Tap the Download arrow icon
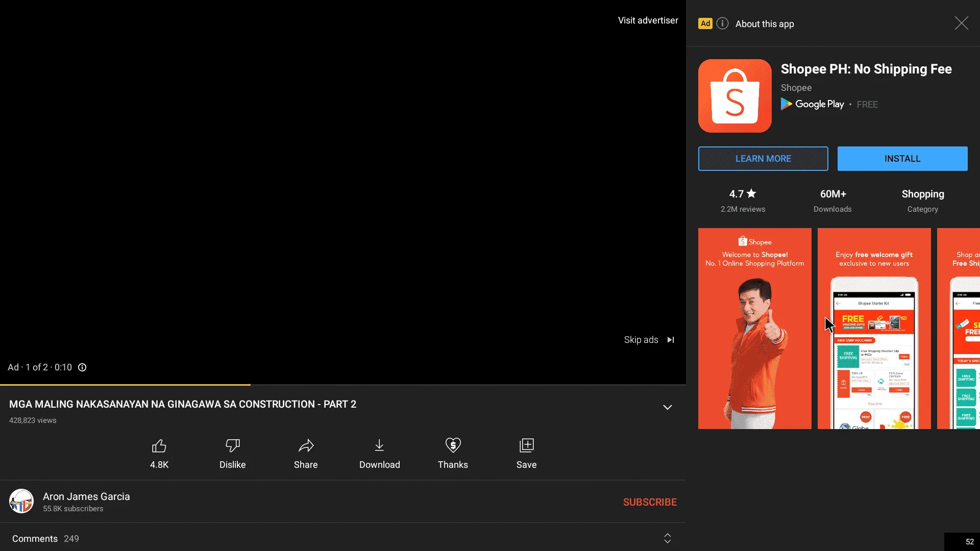This screenshot has height=551, width=980. click(379, 446)
